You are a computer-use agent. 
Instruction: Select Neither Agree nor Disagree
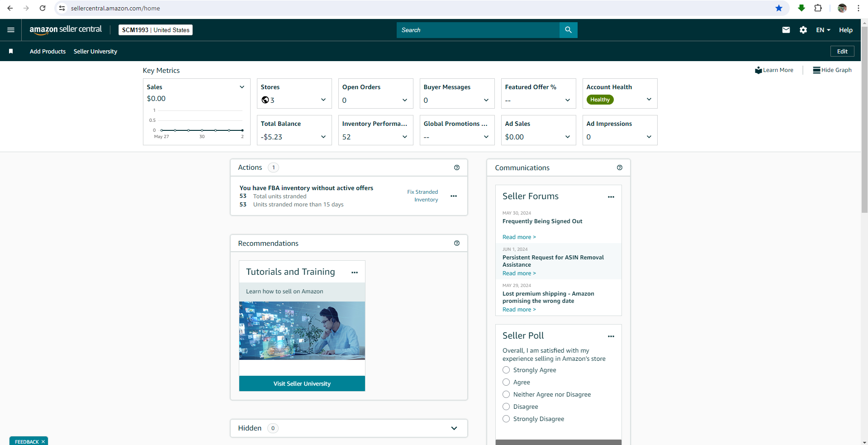tap(506, 394)
